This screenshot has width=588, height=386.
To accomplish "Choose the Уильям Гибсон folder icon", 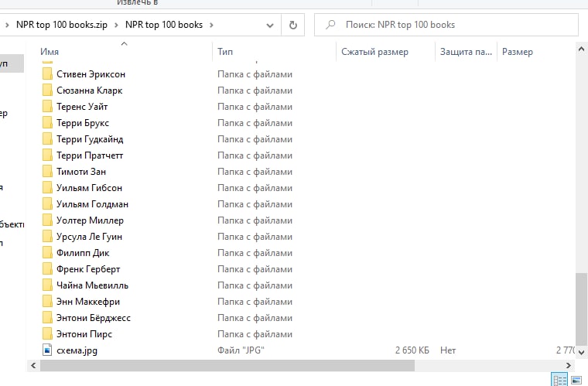I will pos(47,188).
